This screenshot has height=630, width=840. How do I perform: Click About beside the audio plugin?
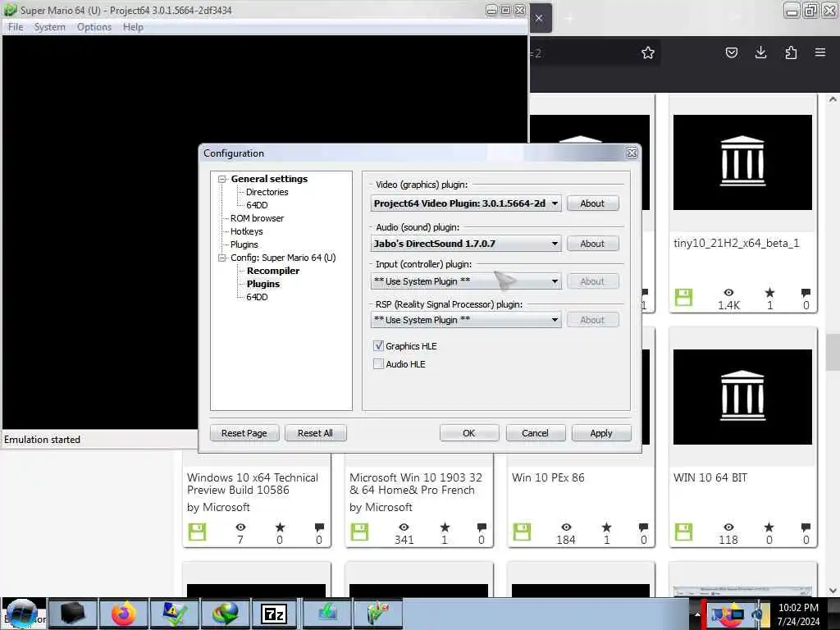[x=592, y=244]
